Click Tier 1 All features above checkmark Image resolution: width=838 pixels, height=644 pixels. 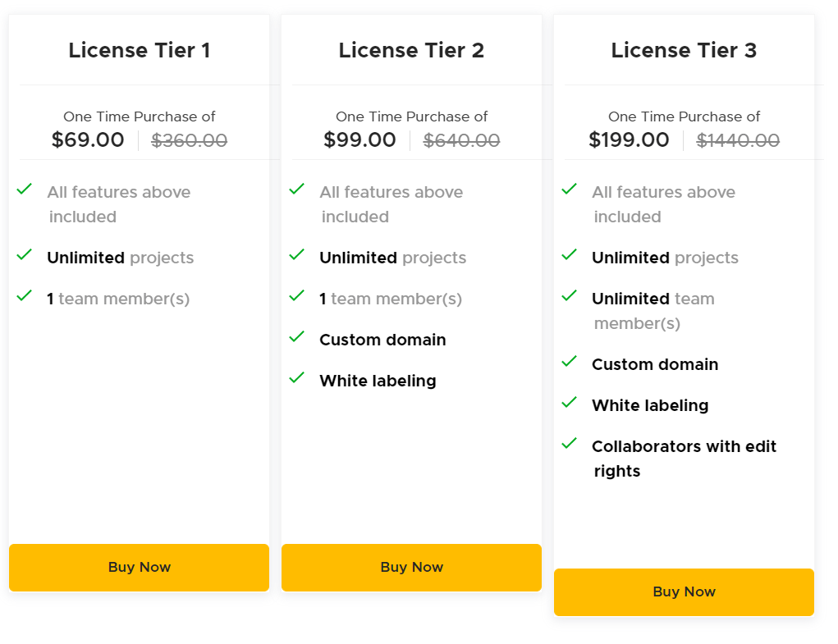pos(25,190)
